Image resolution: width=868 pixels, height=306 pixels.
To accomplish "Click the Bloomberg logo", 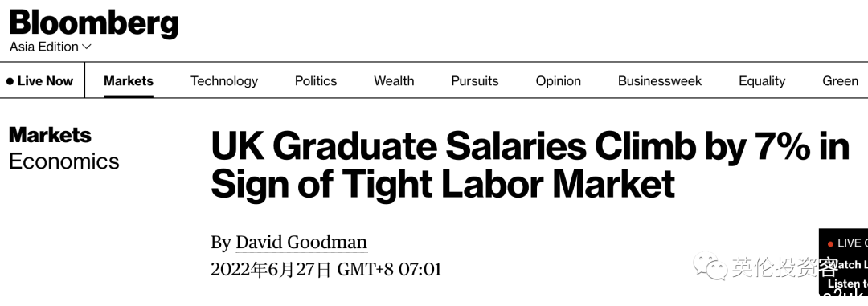I will [94, 23].
